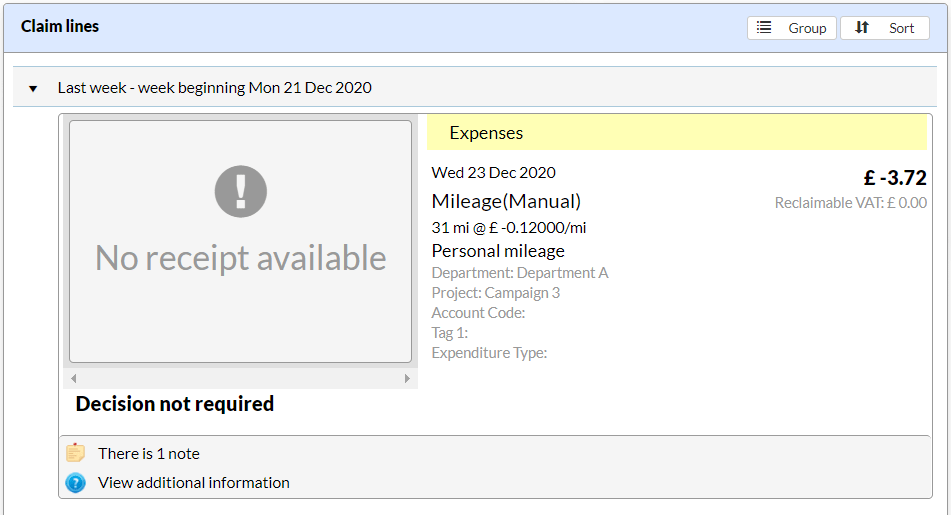Click the exclamation mark receipt warning icon
Image resolution: width=951 pixels, height=515 pixels.
pyautogui.click(x=241, y=191)
